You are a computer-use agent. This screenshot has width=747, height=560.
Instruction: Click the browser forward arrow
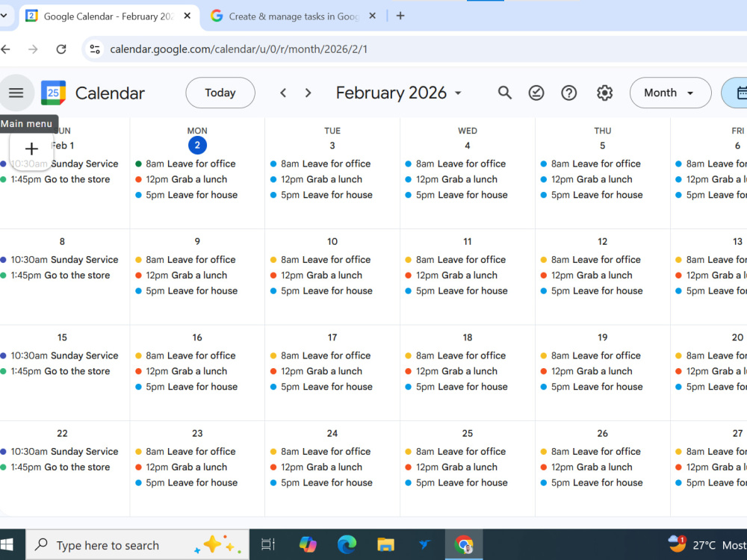click(33, 49)
